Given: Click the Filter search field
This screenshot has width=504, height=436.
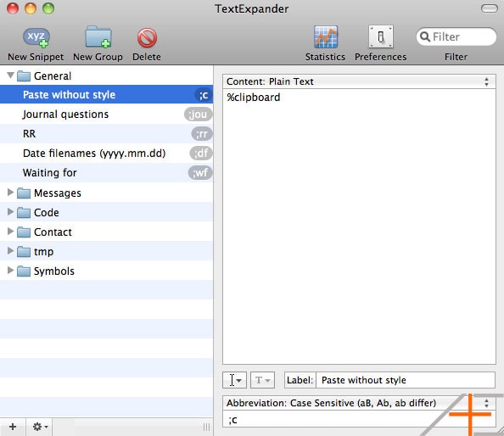Looking at the screenshot, I should pyautogui.click(x=456, y=36).
